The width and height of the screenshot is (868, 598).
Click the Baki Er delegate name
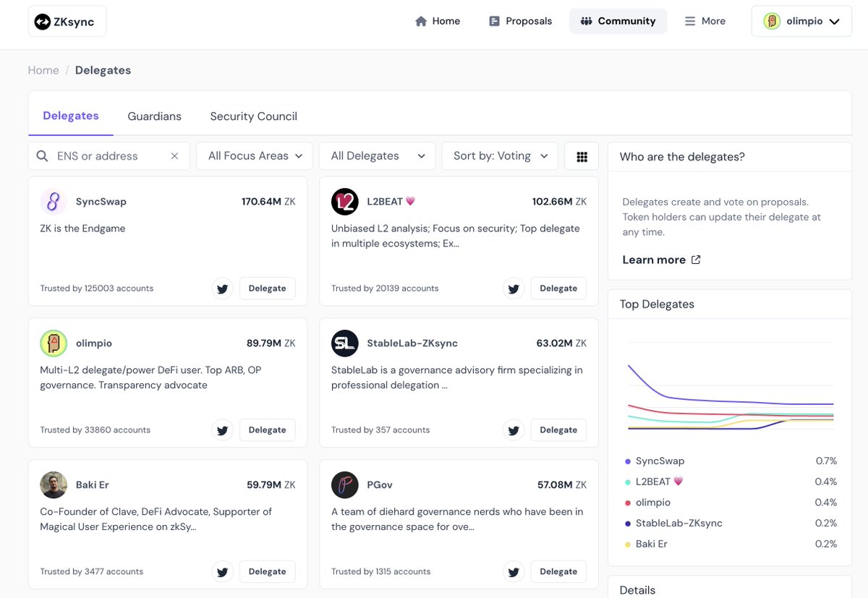92,485
